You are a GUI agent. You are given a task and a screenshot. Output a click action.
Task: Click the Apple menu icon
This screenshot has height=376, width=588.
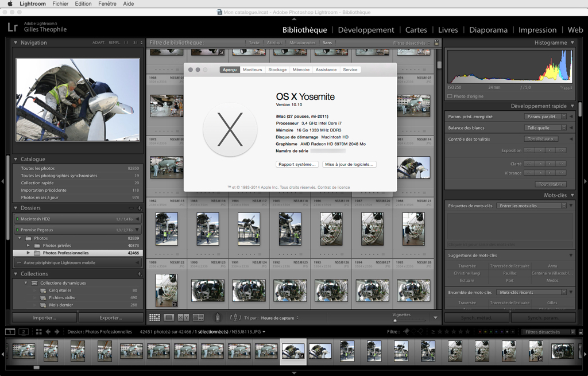pyautogui.click(x=10, y=4)
